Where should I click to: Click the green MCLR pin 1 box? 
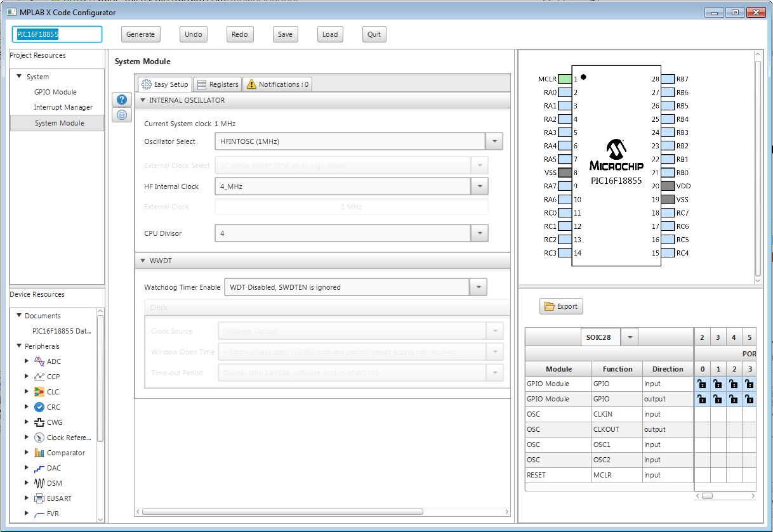coord(565,79)
